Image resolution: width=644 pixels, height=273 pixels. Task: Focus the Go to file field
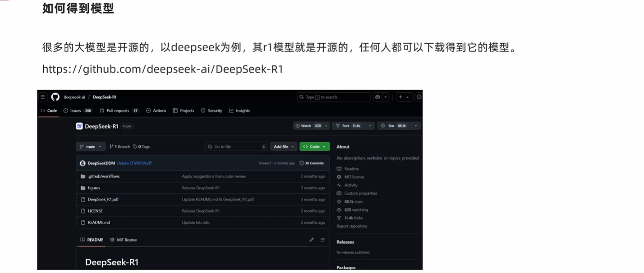tap(236, 146)
